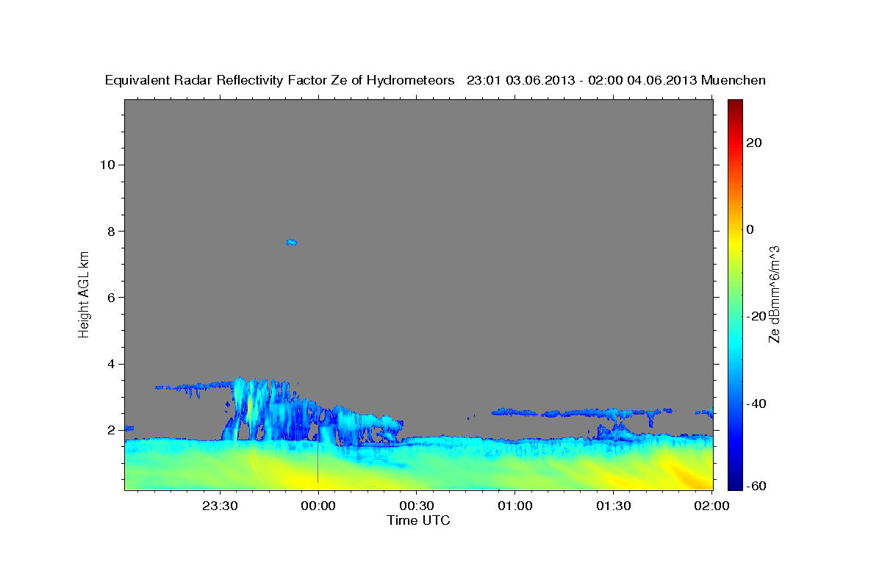
Task: Click the dark blue bottom of the colorbar
Action: (x=735, y=485)
